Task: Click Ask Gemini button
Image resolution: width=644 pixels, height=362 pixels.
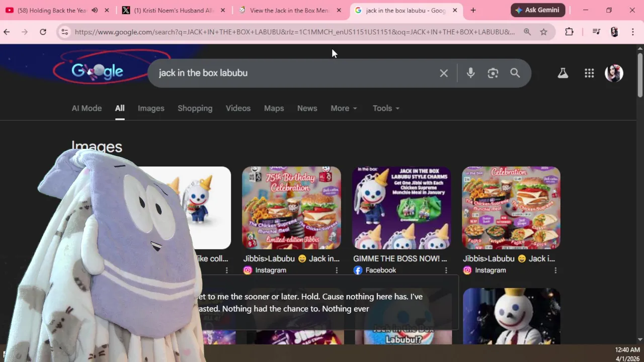Action: click(x=538, y=10)
